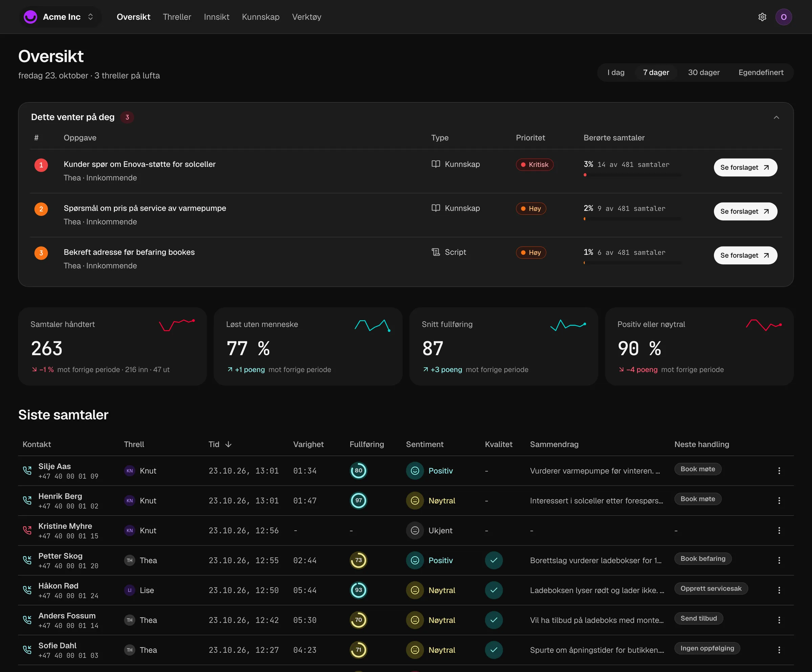This screenshot has width=812, height=672.
Task: Open the Løst uten menneske 77 % card
Action: pyautogui.click(x=308, y=346)
